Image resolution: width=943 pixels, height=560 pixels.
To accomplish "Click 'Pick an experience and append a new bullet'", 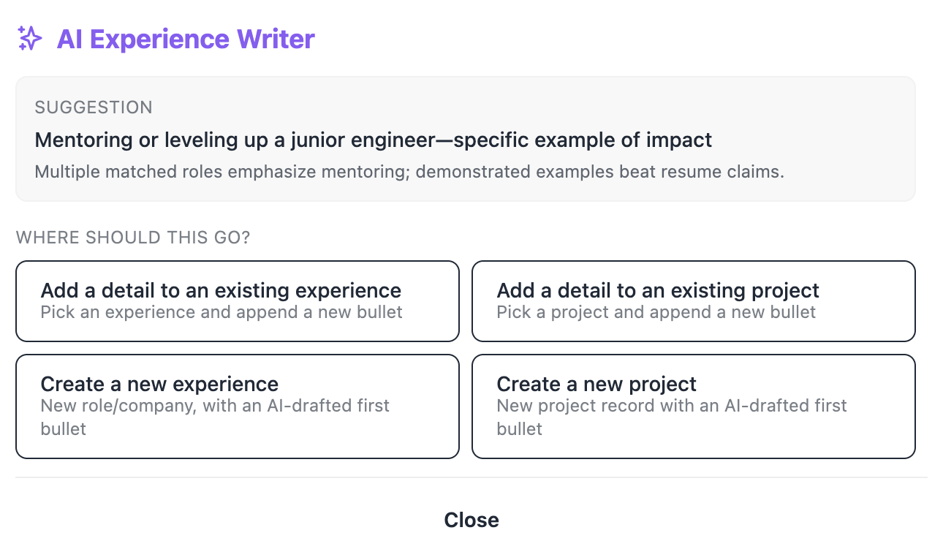I will point(221,312).
